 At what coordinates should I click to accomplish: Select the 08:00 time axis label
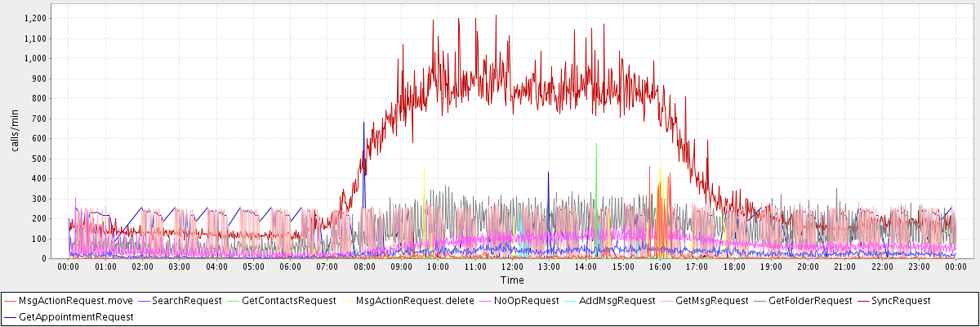364,267
